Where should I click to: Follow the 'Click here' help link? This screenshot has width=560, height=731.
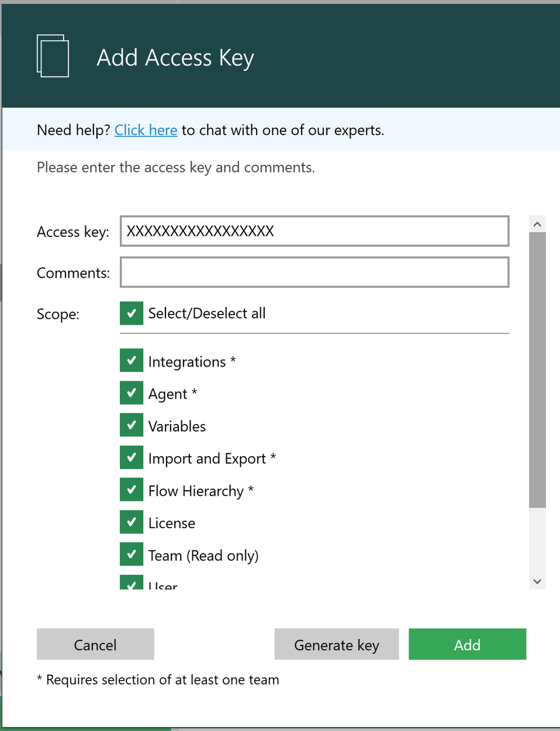(x=146, y=130)
